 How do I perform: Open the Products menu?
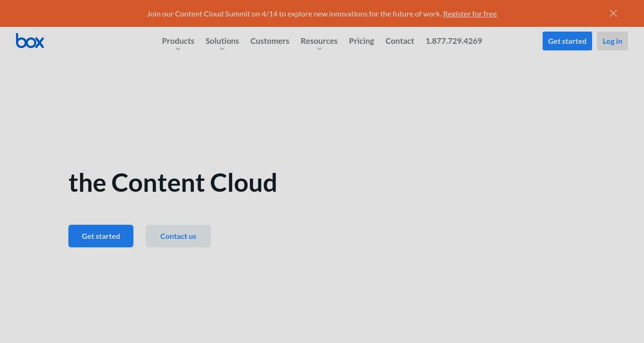(x=178, y=41)
